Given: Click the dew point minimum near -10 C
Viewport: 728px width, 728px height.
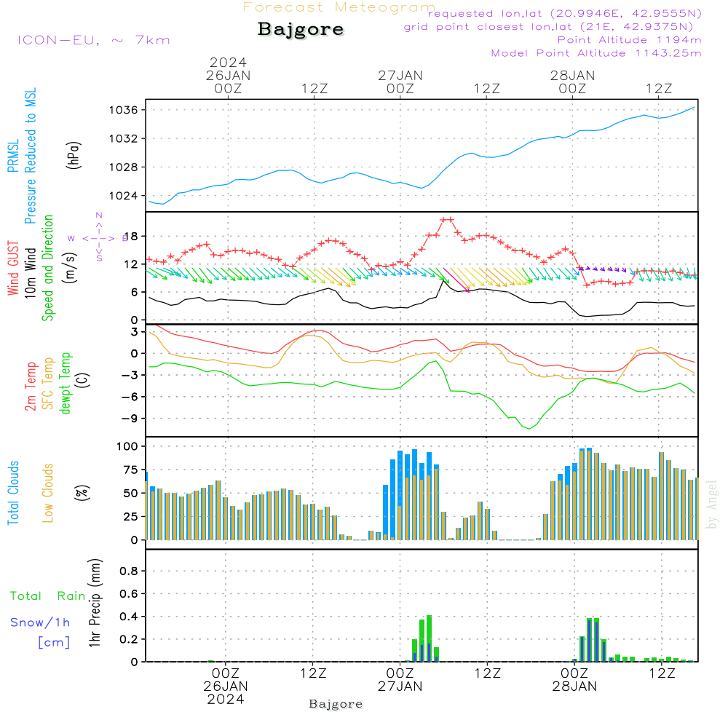Looking at the screenshot, I should pyautogui.click(x=529, y=428).
